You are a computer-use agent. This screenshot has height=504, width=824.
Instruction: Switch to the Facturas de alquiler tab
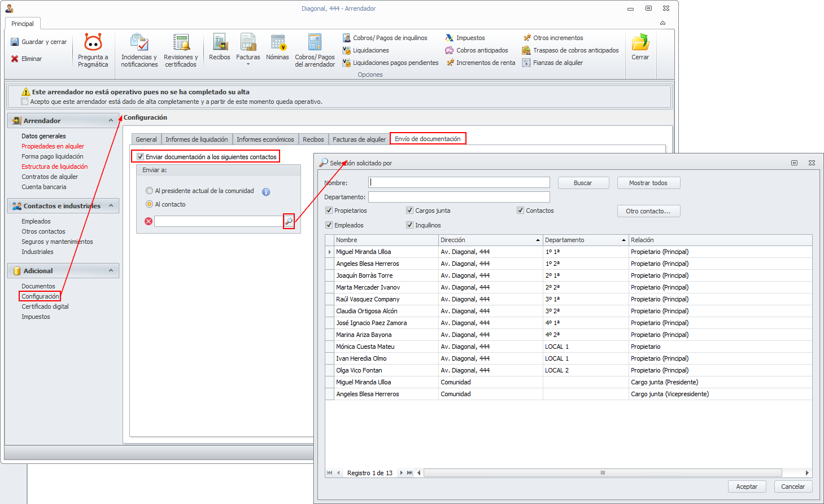359,139
